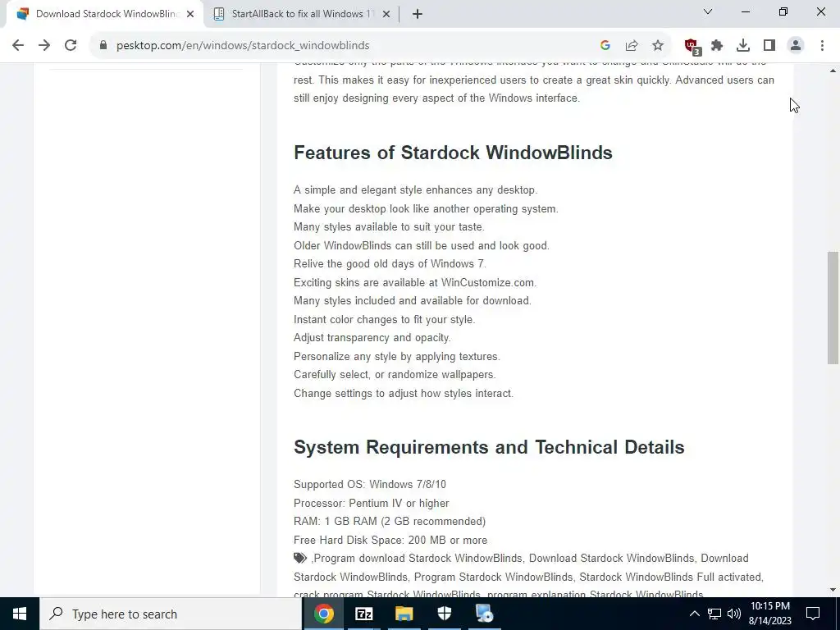Viewport: 840px width, 630px height.
Task: Click 'Stardock WindowBlinds Full activated' tag
Action: coord(670,577)
